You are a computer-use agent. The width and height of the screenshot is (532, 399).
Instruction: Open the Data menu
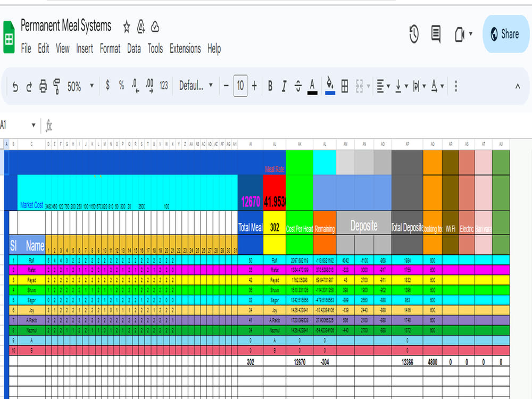134,48
